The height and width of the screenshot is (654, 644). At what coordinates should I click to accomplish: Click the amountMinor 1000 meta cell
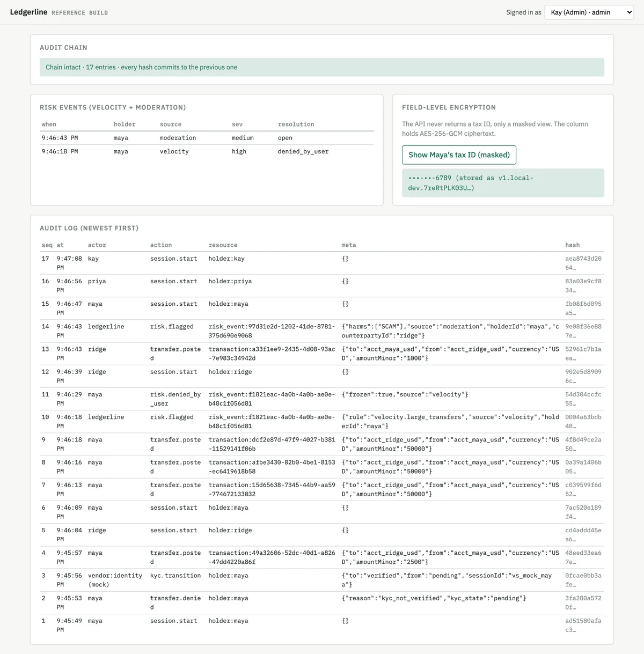450,354
